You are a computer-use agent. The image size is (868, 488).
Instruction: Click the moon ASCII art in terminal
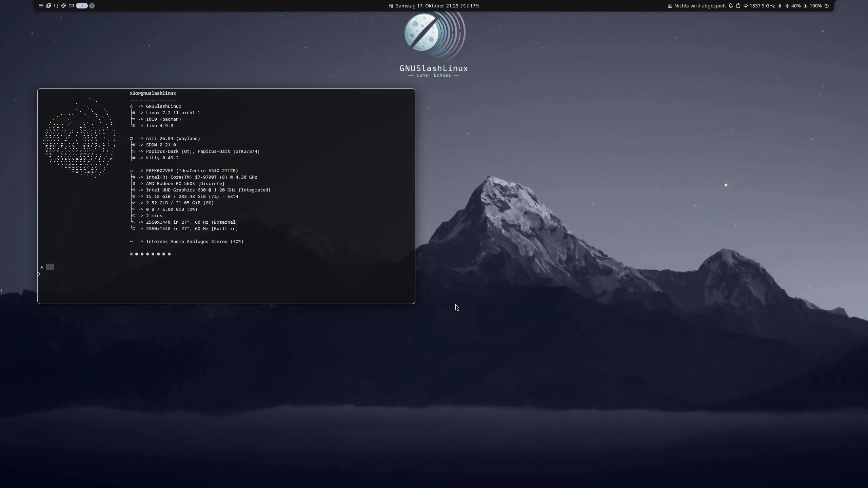pos(79,138)
